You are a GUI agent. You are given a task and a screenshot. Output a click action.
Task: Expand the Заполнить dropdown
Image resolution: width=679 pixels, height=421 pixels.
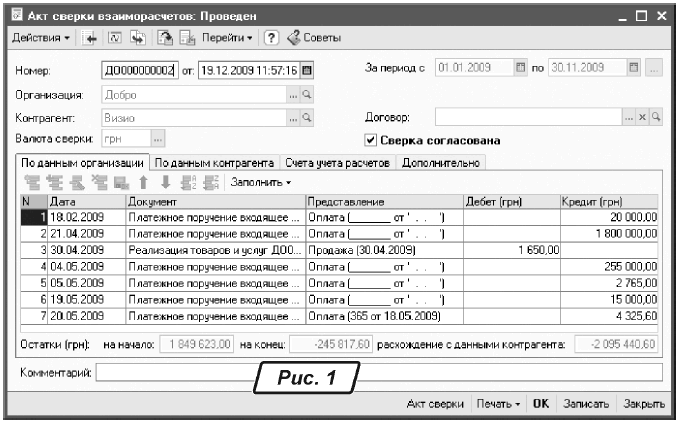(x=261, y=183)
